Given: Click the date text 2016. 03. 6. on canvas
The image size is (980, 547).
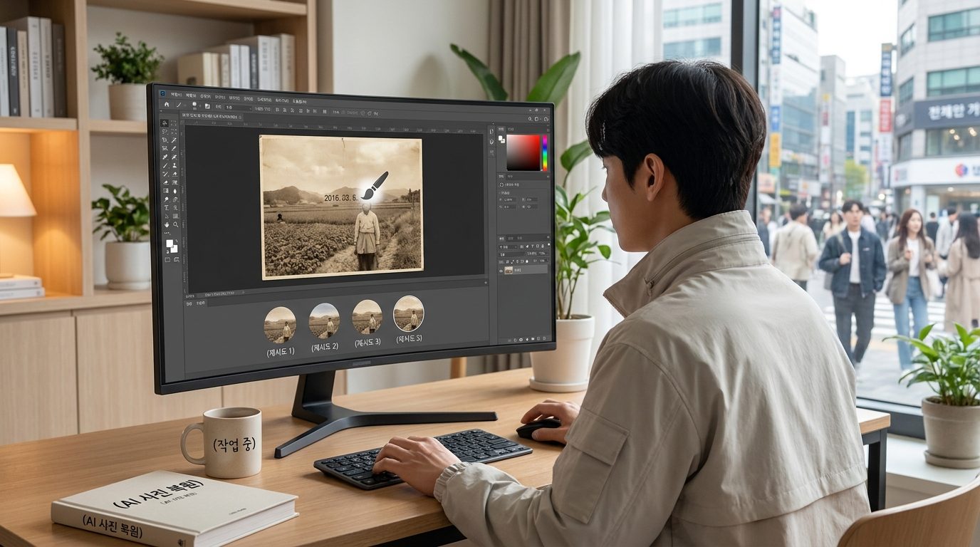Looking at the screenshot, I should click(x=342, y=198).
